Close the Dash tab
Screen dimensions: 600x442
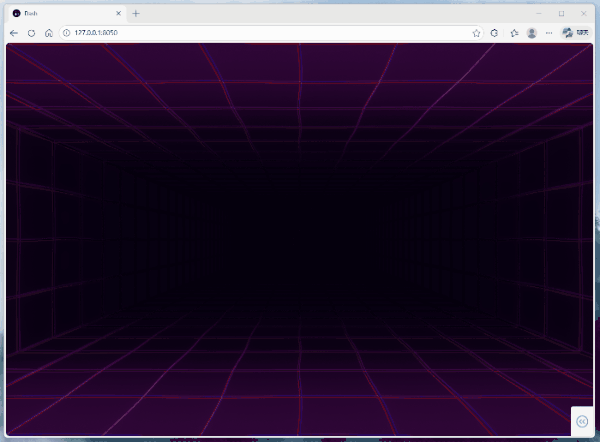(x=119, y=13)
